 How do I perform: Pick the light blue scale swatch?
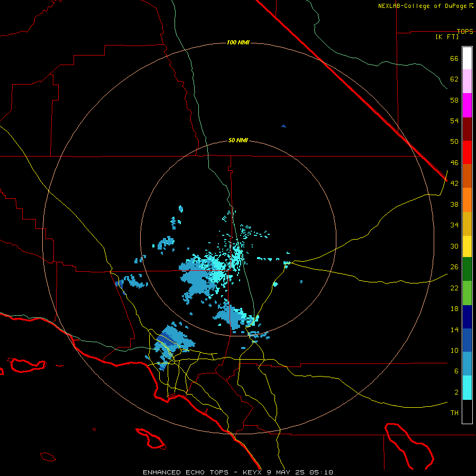point(467,364)
